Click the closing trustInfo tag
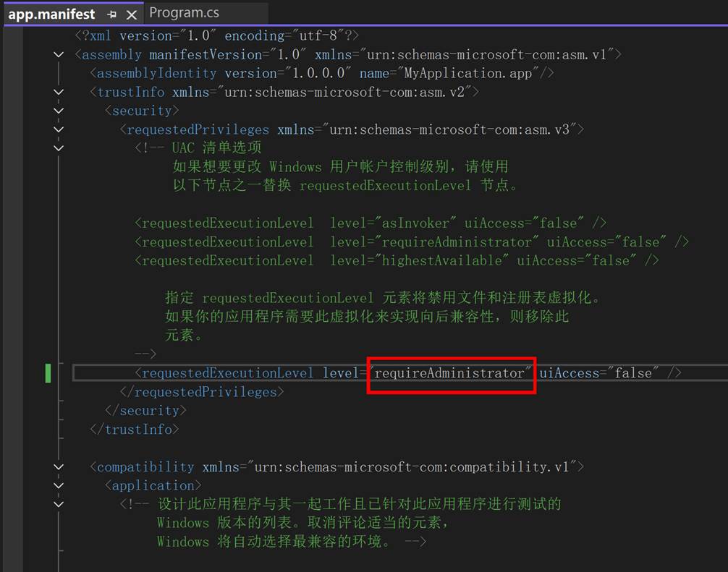The image size is (728, 572). tap(135, 430)
